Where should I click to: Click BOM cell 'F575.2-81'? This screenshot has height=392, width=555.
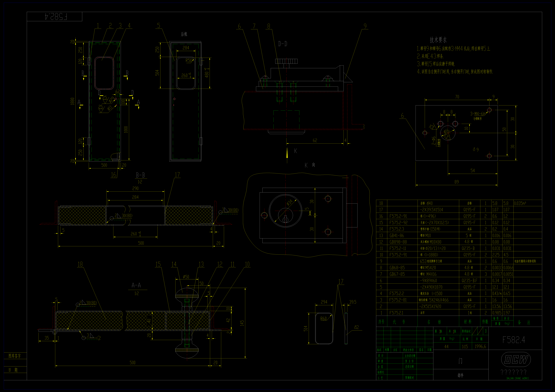pos(398,300)
